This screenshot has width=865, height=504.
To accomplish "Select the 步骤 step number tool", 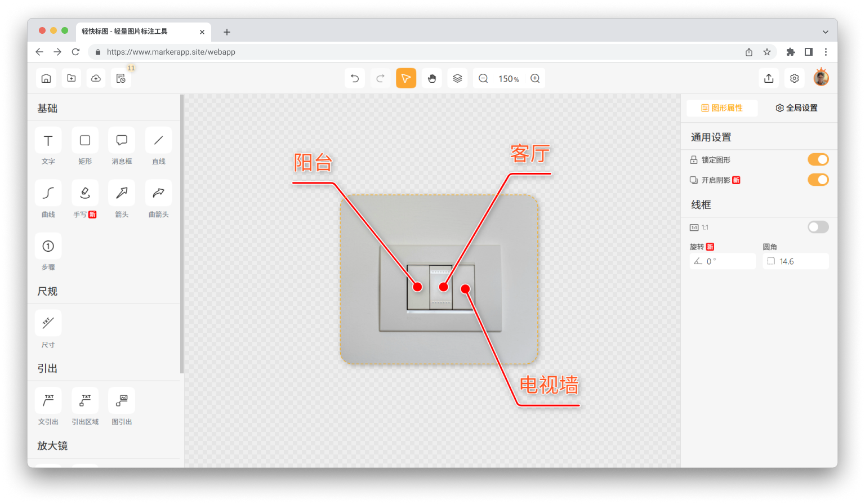I will (48, 246).
